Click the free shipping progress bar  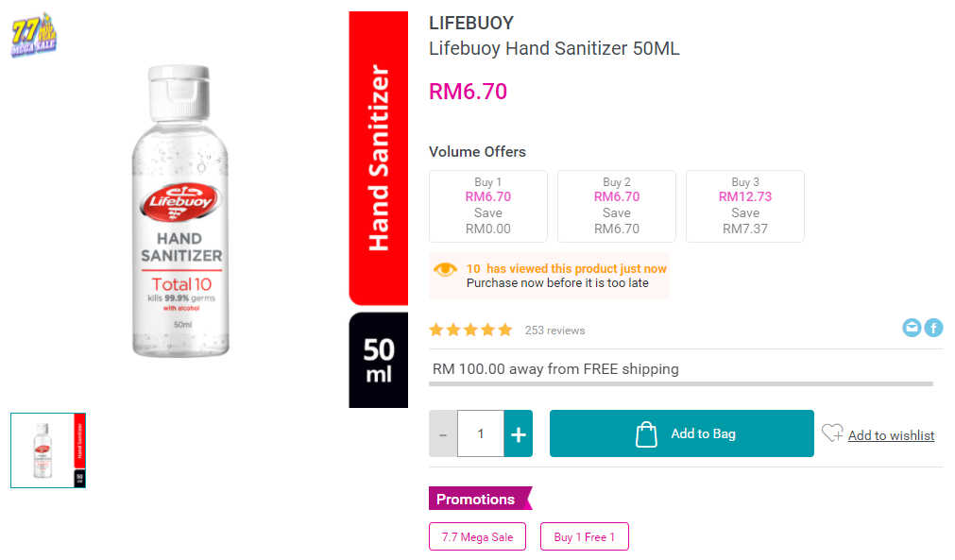(681, 383)
